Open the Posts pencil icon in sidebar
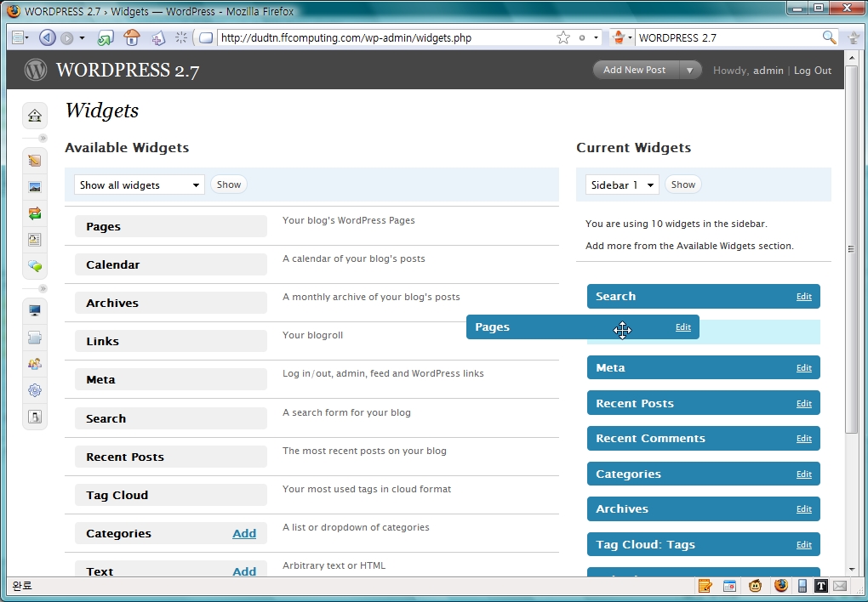This screenshot has width=868, height=602. [x=35, y=161]
